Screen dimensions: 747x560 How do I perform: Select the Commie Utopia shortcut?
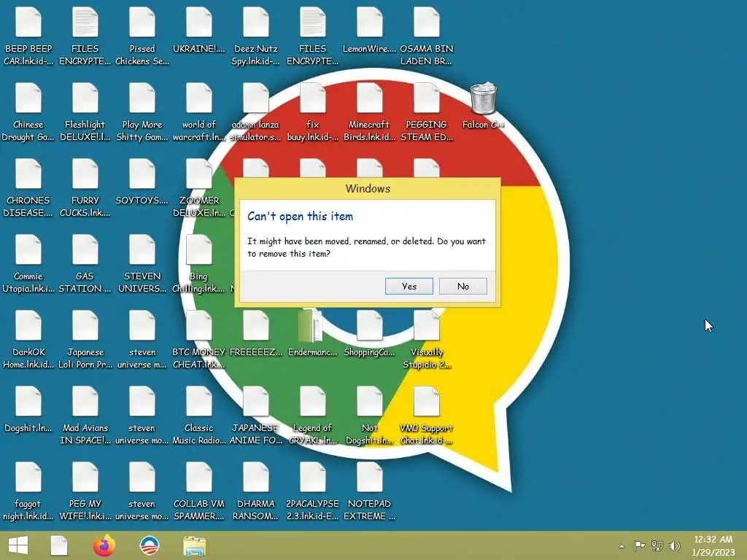pyautogui.click(x=28, y=264)
